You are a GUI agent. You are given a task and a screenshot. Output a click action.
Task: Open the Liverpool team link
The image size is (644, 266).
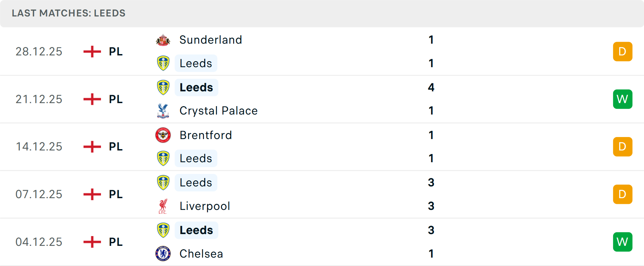205,206
